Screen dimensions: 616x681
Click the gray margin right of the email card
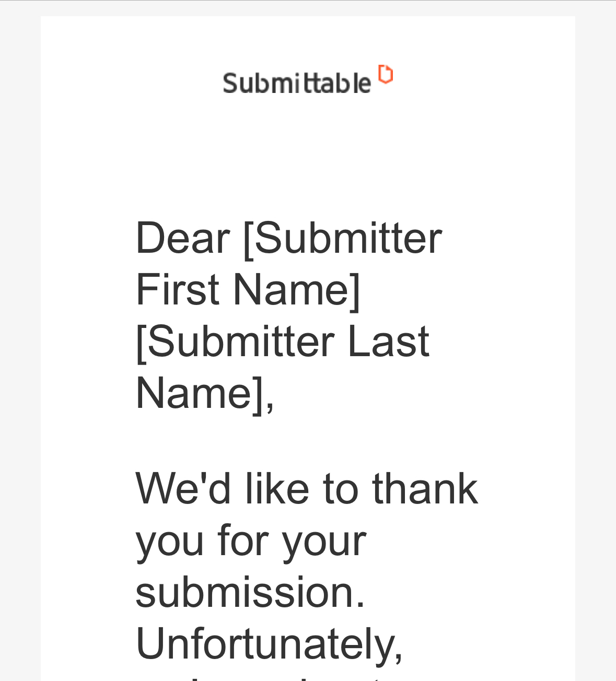coord(596,339)
